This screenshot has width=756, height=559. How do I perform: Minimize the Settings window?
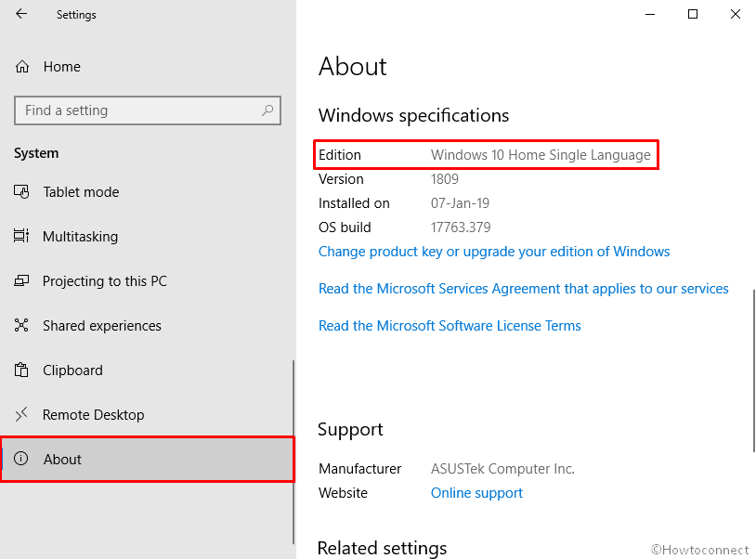[650, 14]
